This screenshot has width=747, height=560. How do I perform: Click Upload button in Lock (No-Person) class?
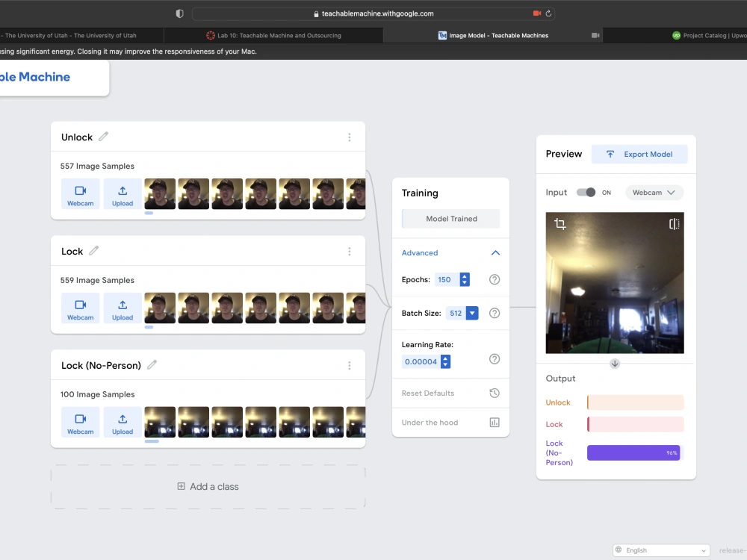(x=123, y=422)
